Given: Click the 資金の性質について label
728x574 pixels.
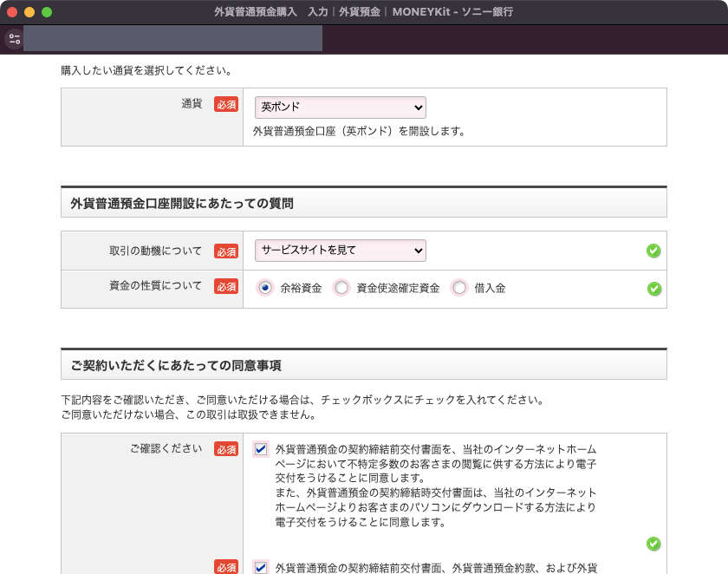Looking at the screenshot, I should tap(155, 285).
